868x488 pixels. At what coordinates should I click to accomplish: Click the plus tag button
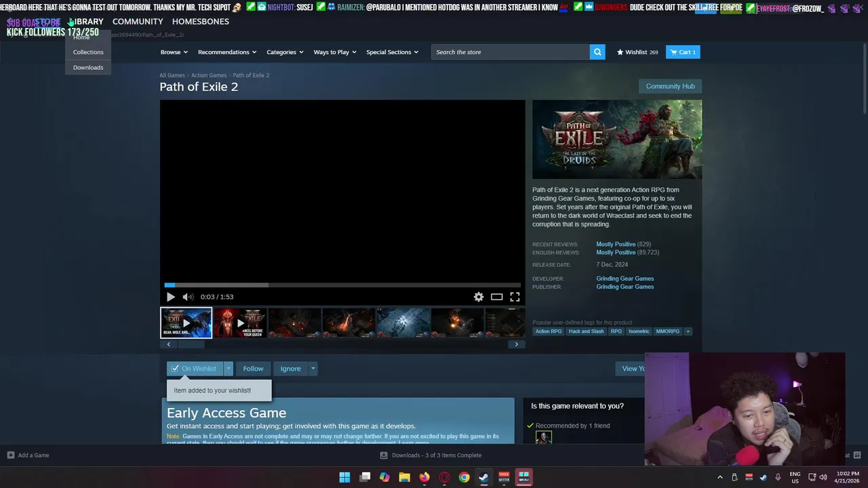tap(688, 331)
